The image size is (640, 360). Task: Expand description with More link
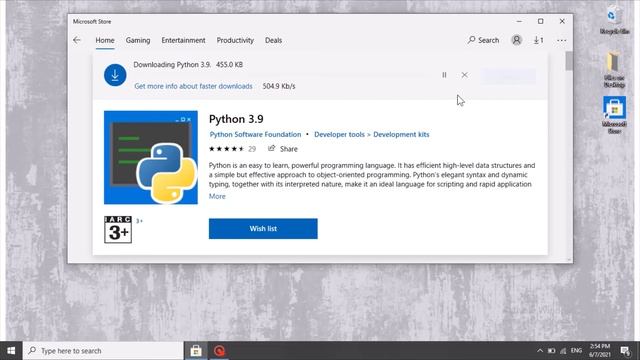click(x=217, y=196)
